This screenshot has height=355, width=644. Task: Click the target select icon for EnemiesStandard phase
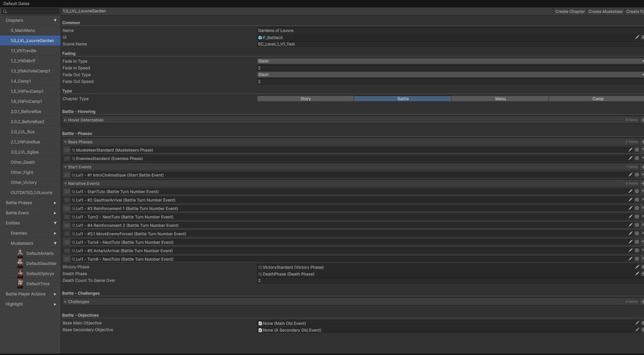tap(637, 158)
